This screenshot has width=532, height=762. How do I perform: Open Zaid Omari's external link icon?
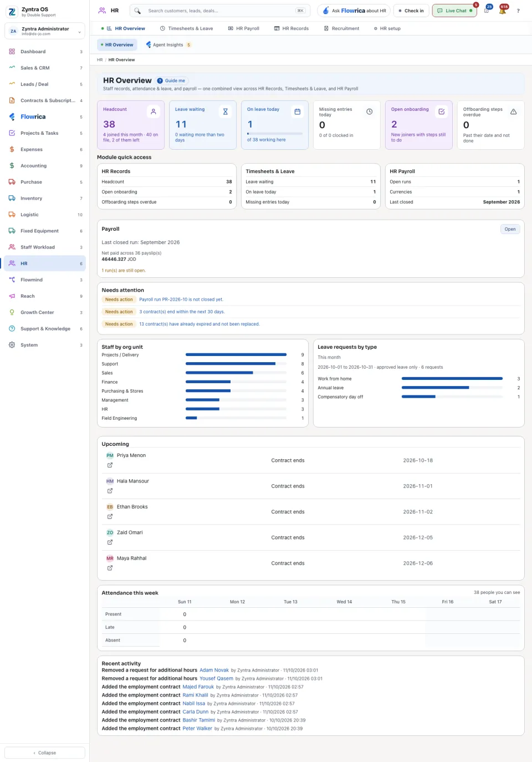[110, 542]
